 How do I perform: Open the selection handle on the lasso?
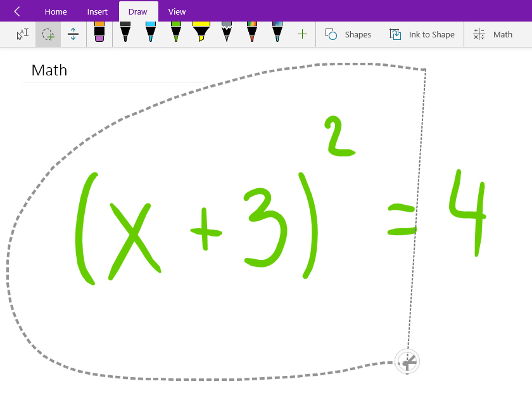point(407,362)
